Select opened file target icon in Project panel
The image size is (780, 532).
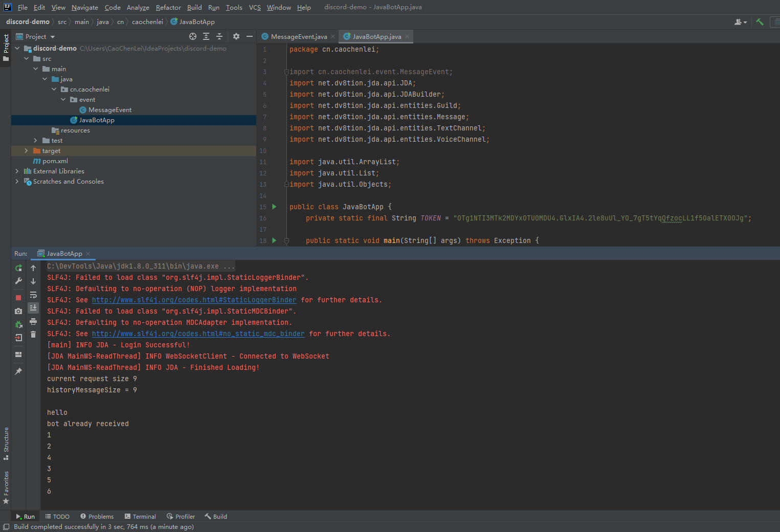[193, 36]
